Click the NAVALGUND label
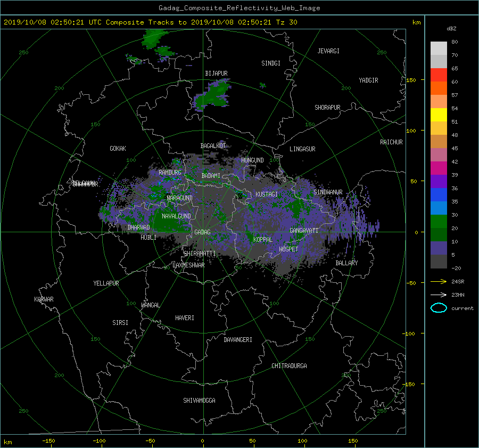This screenshot has height=448, width=479. (176, 216)
